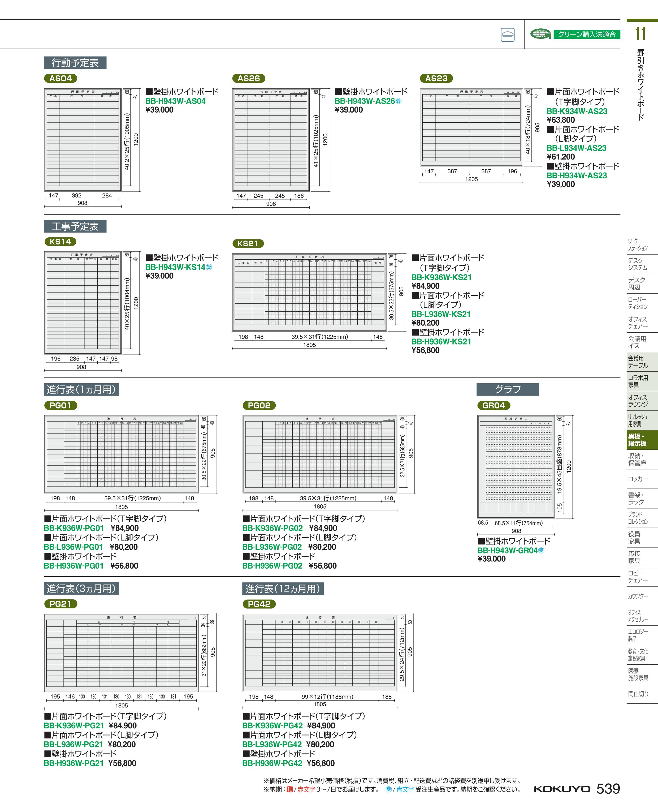Click the PG21 model badge
This screenshot has width=658, height=812.
coord(61,604)
